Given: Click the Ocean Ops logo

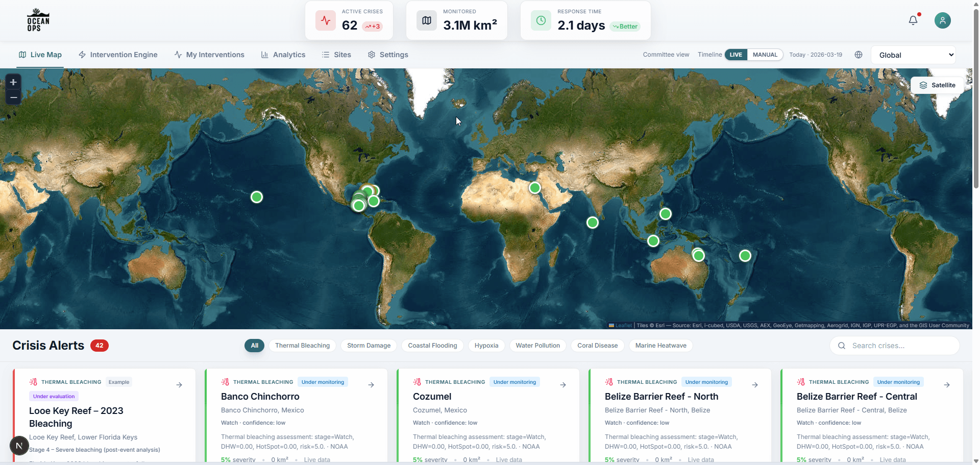Looking at the screenshot, I should click(x=38, y=20).
